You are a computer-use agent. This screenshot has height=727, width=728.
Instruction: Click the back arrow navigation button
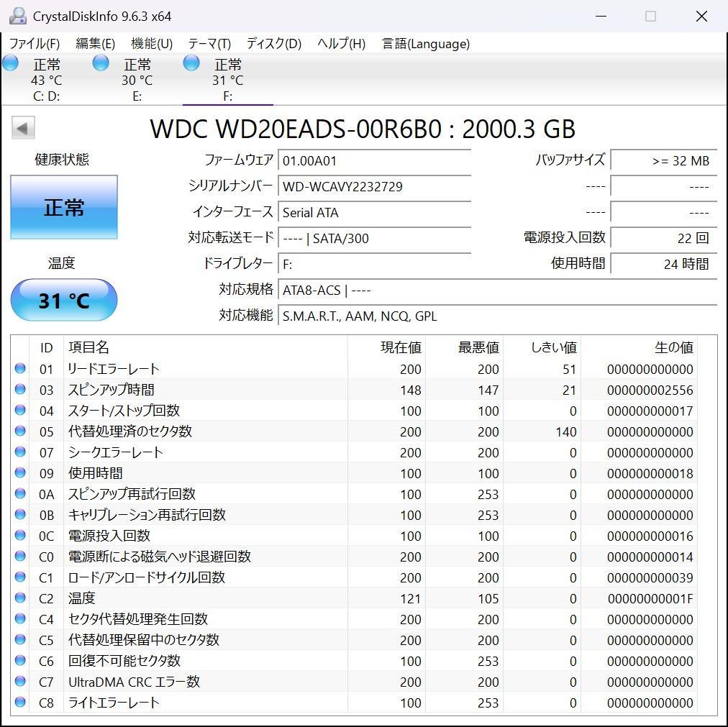(22, 127)
